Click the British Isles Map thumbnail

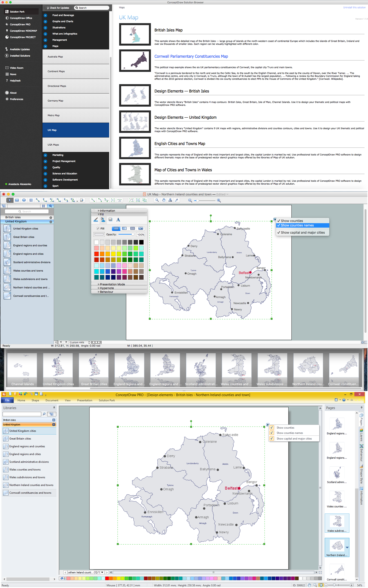135,34
